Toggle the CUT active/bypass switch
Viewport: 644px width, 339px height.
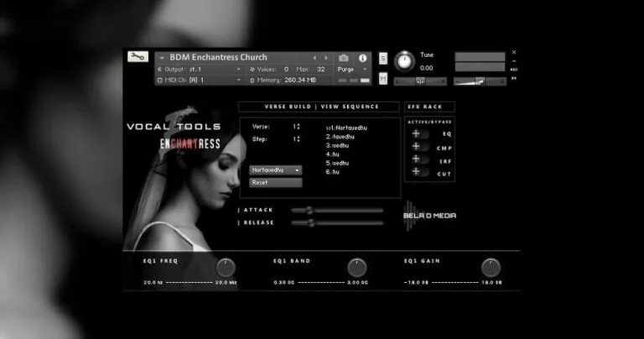click(421, 172)
